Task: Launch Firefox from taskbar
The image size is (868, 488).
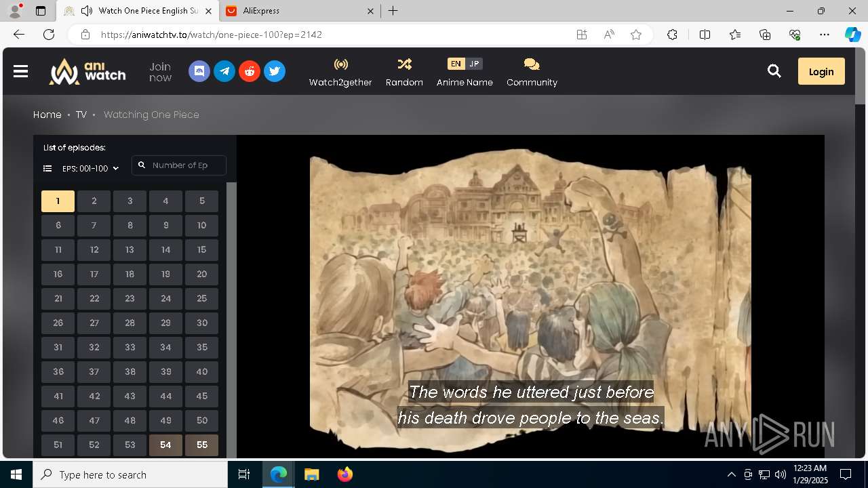Action: click(345, 474)
